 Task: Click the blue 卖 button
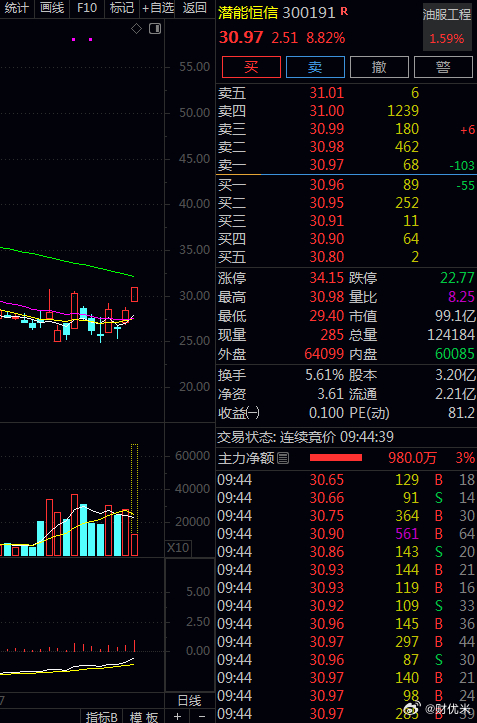(316, 67)
